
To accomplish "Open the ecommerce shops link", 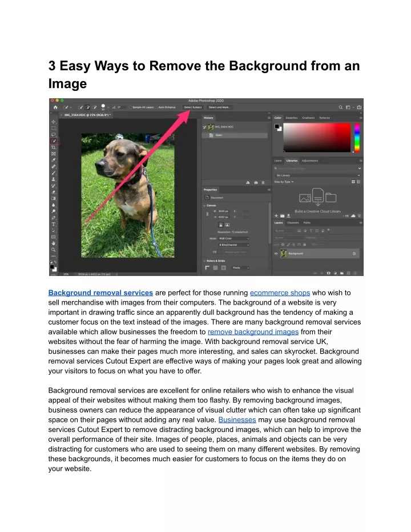I will (280, 293).
